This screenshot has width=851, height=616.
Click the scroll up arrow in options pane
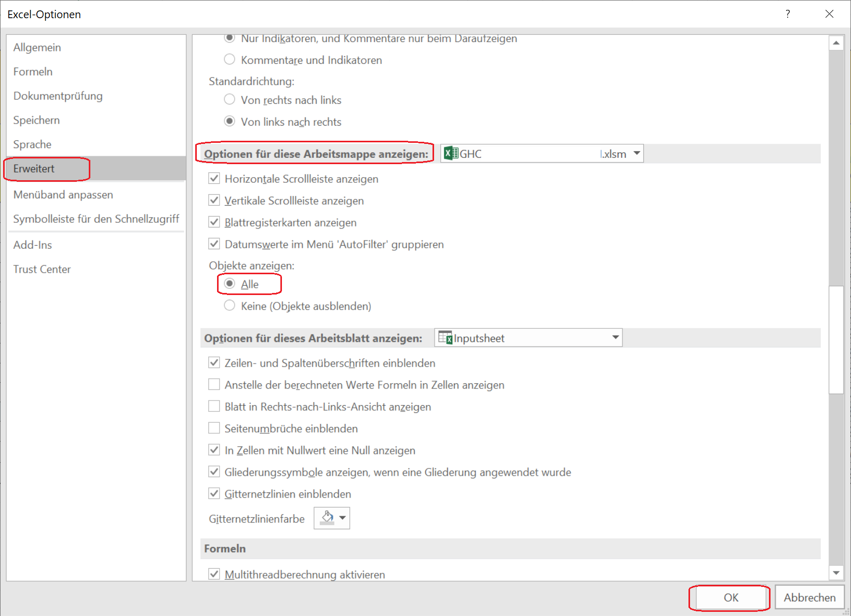point(836,43)
